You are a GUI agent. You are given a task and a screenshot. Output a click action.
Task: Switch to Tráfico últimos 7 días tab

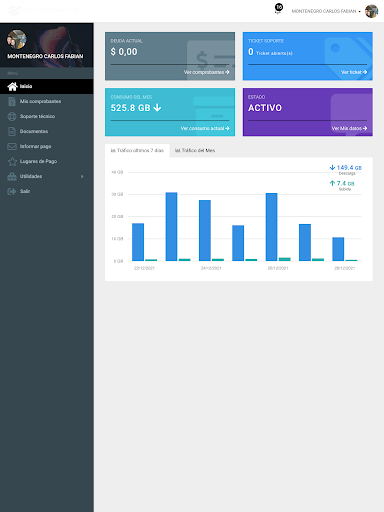click(x=137, y=150)
